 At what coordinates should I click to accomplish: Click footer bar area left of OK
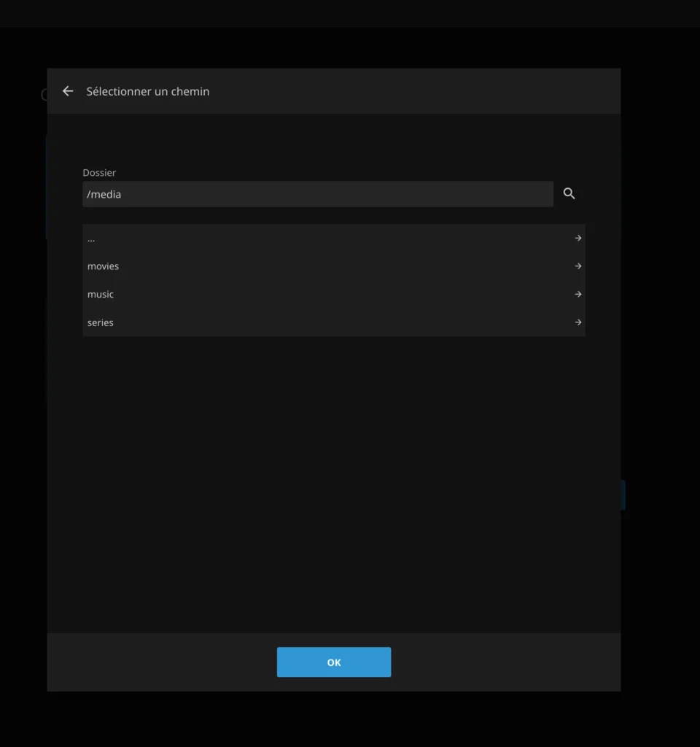click(160, 662)
